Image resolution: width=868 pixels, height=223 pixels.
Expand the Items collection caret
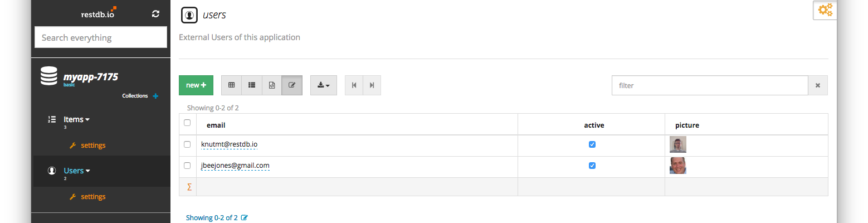coord(87,120)
